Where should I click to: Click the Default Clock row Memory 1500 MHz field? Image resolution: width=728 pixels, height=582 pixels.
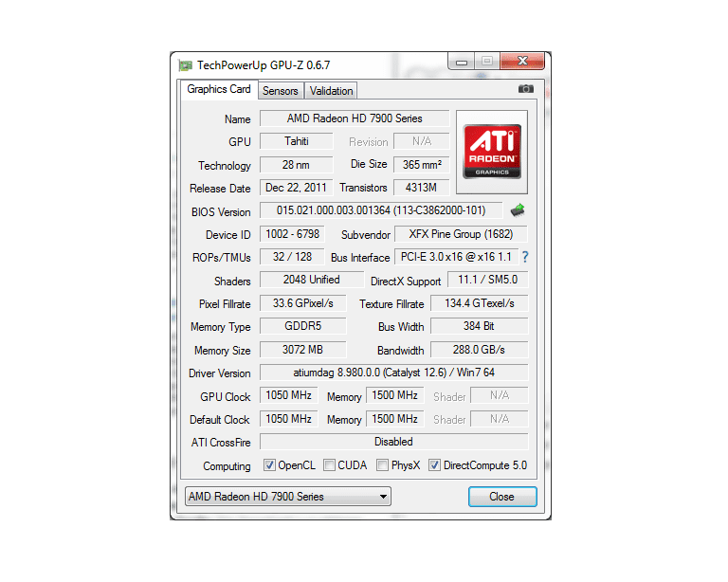[x=395, y=419]
